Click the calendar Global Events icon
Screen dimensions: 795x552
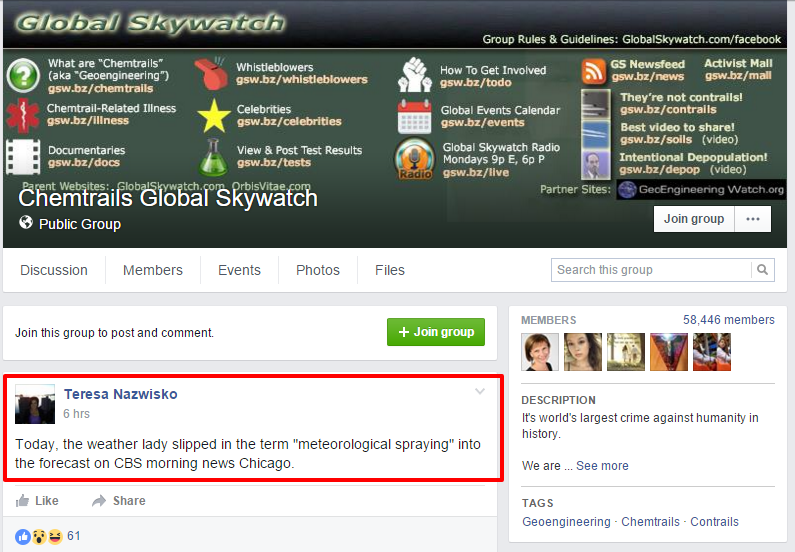[x=414, y=117]
